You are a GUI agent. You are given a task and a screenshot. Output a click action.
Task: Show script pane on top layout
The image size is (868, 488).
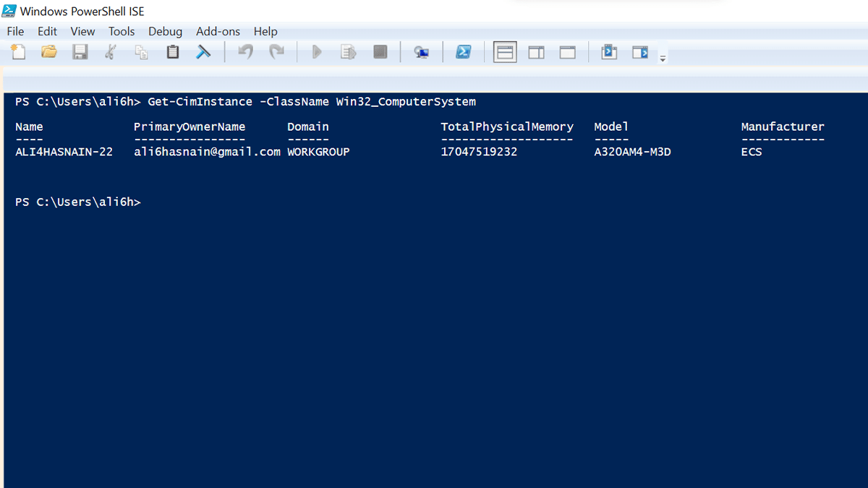pyautogui.click(x=505, y=52)
